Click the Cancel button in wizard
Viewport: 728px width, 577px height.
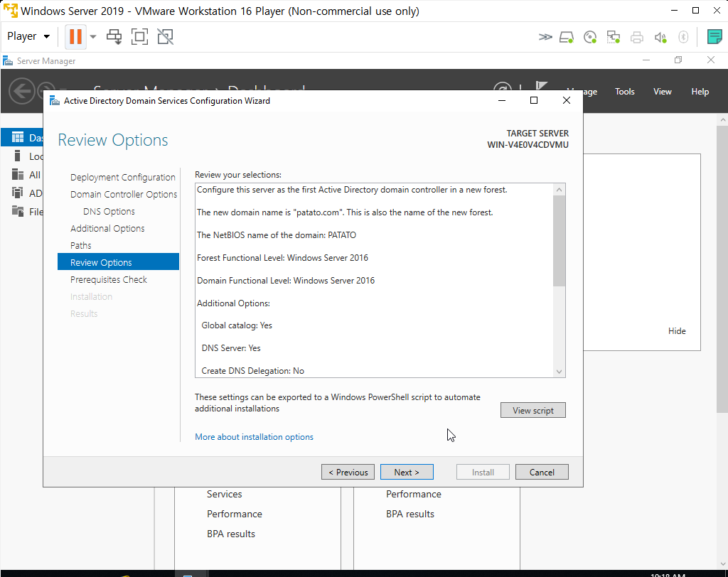point(542,472)
